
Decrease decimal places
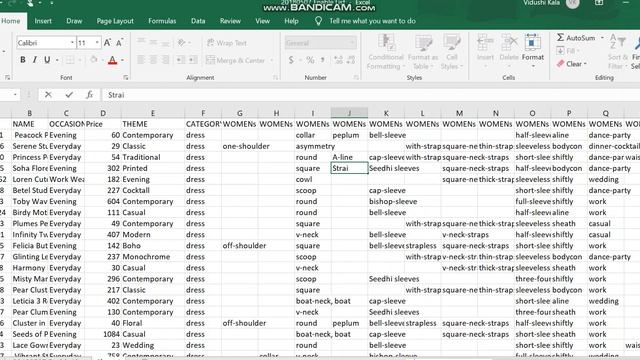point(351,60)
